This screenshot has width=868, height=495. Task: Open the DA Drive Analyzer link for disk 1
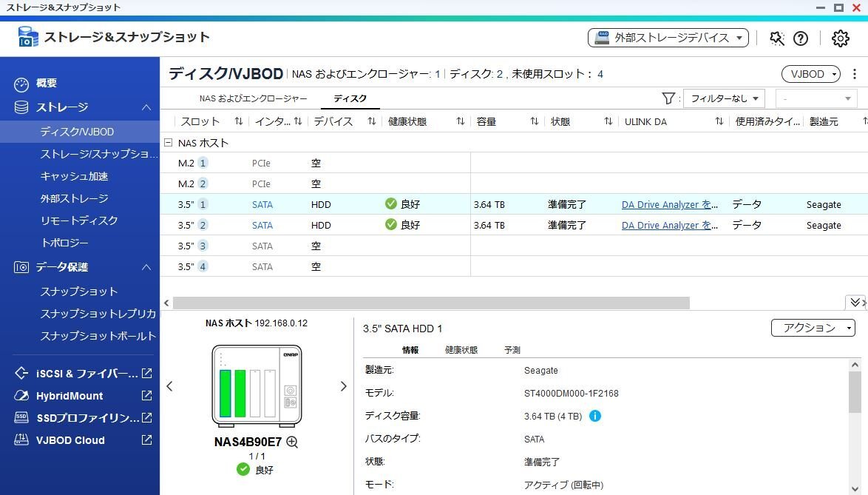coord(669,204)
